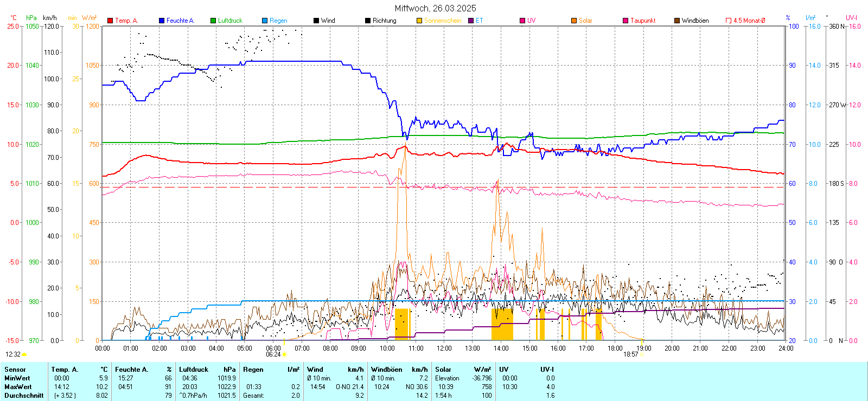Click the sunset marker at 18:57
The height and width of the screenshot is (401, 868).
pyautogui.click(x=641, y=354)
